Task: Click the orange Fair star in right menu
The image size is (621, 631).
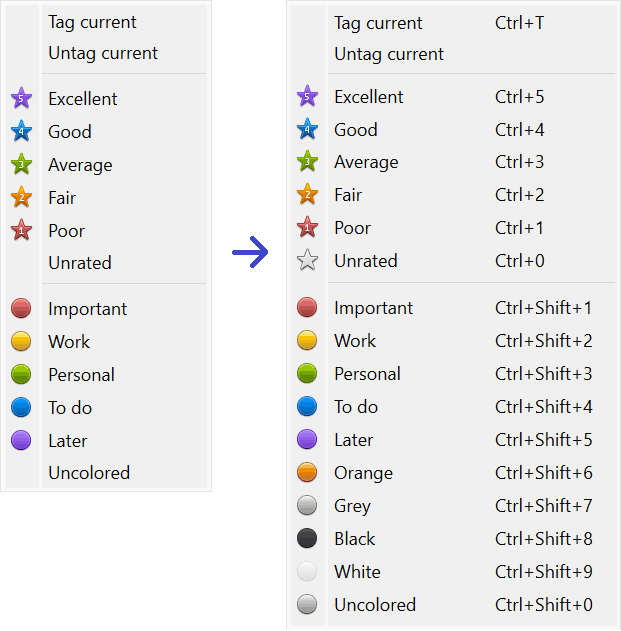Action: (307, 195)
